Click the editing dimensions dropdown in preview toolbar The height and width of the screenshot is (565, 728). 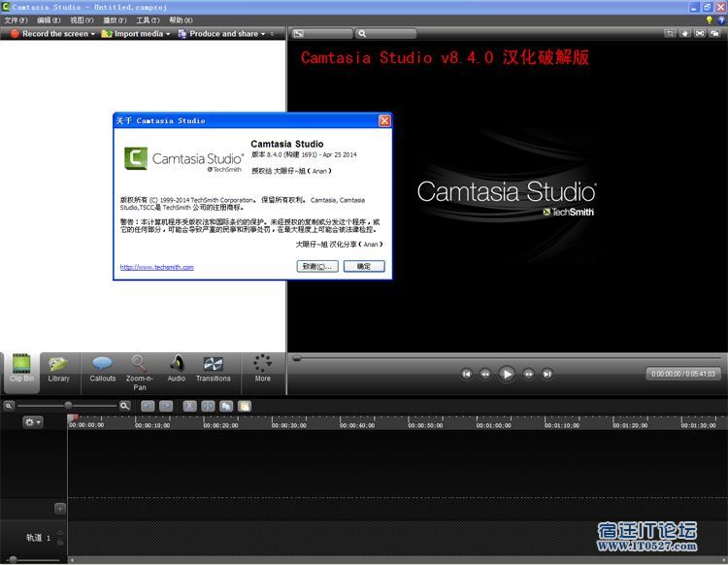[321, 33]
